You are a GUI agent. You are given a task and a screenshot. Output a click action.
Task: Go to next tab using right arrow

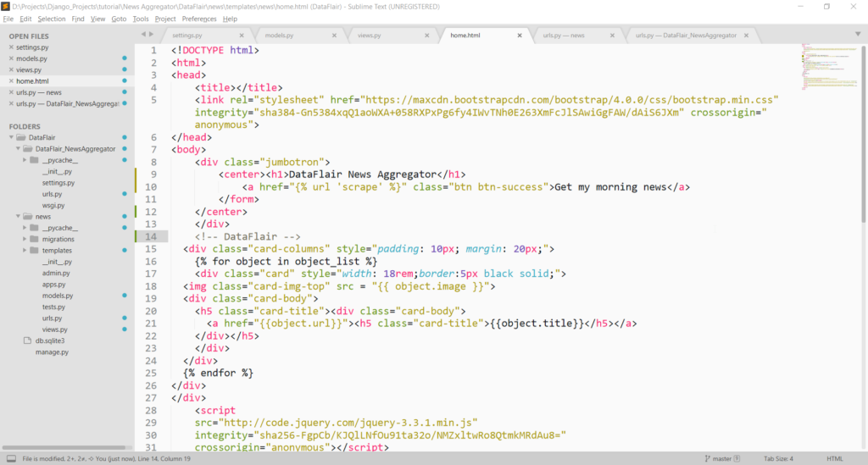pyautogui.click(x=151, y=35)
